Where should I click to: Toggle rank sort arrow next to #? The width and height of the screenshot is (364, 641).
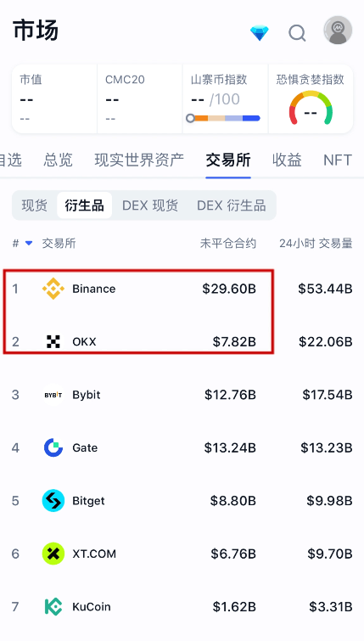coord(29,244)
